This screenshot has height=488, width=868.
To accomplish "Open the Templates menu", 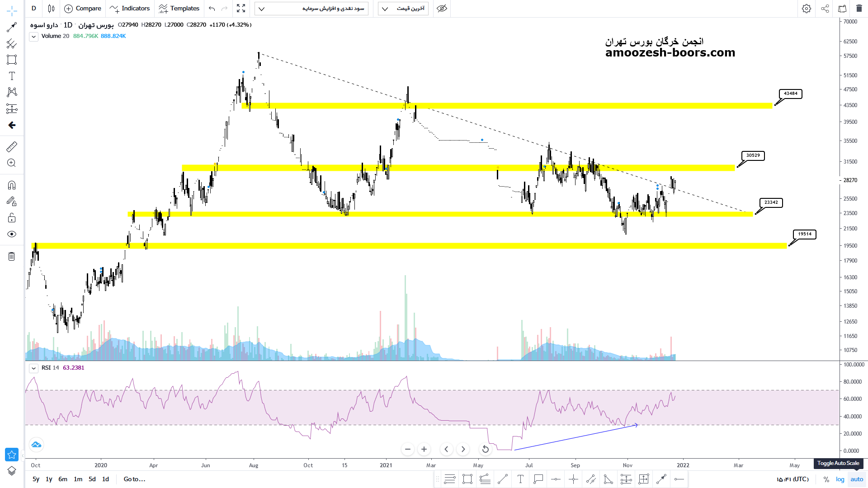I will tap(179, 9).
